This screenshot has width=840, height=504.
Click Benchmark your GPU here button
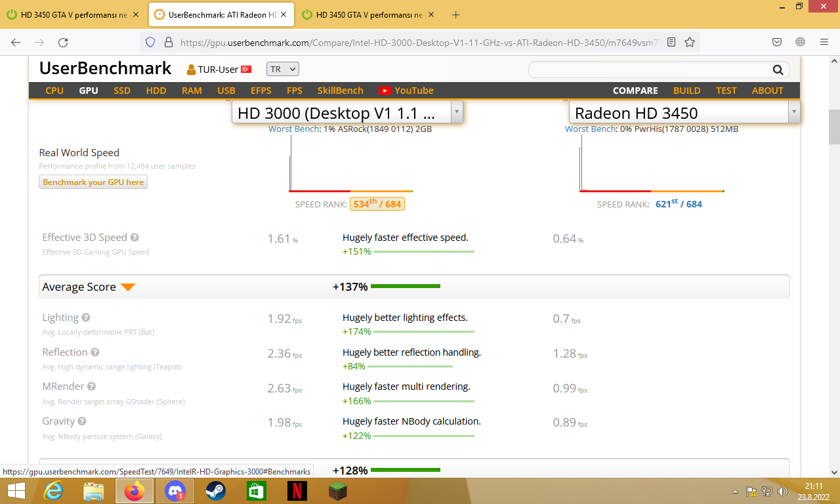click(93, 182)
